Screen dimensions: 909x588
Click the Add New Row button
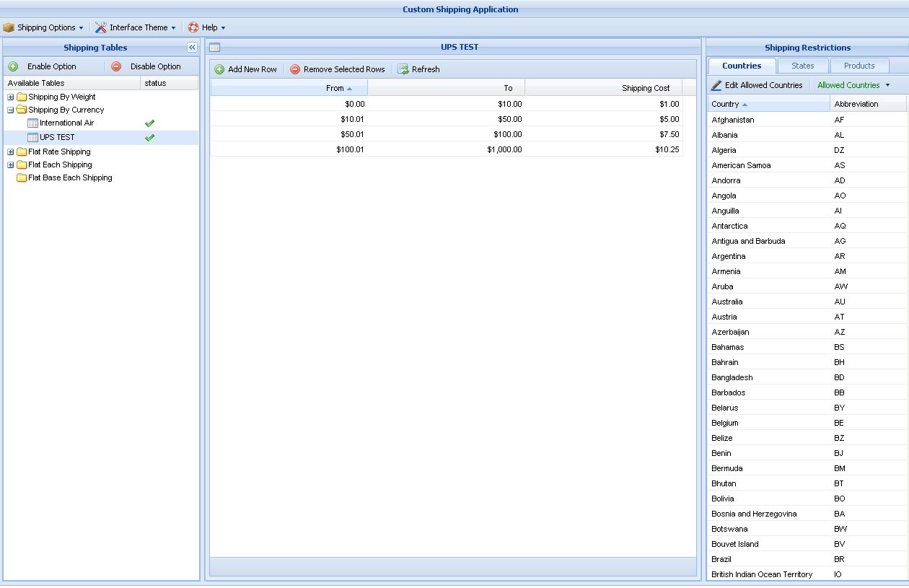pos(245,69)
